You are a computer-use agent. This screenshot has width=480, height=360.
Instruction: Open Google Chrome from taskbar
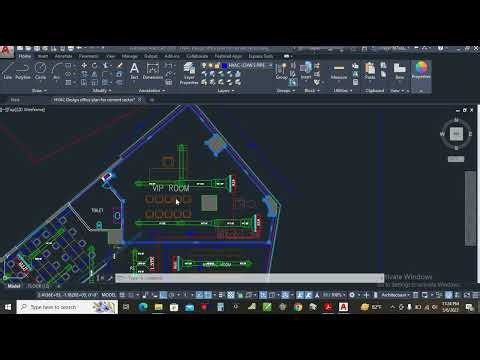click(298, 307)
